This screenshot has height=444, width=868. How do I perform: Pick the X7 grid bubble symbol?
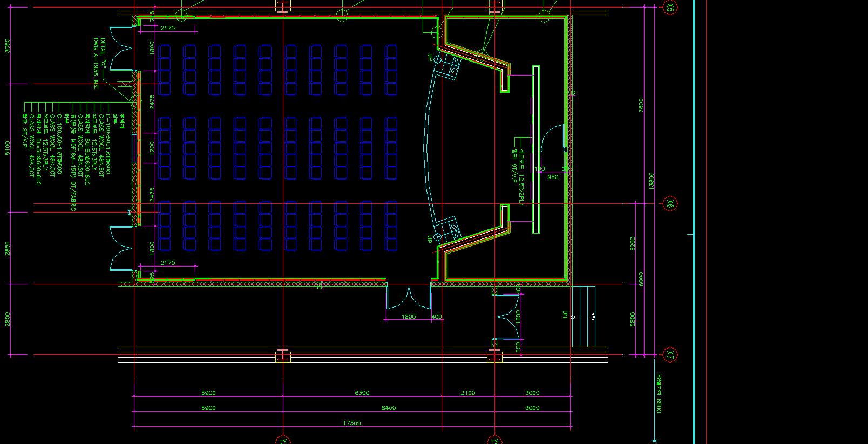point(670,354)
